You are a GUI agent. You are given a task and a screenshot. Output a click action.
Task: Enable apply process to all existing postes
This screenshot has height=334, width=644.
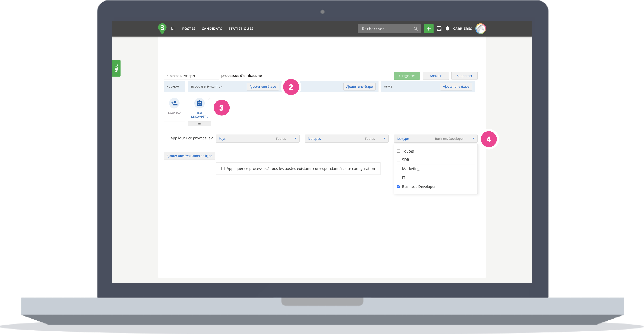(223, 169)
